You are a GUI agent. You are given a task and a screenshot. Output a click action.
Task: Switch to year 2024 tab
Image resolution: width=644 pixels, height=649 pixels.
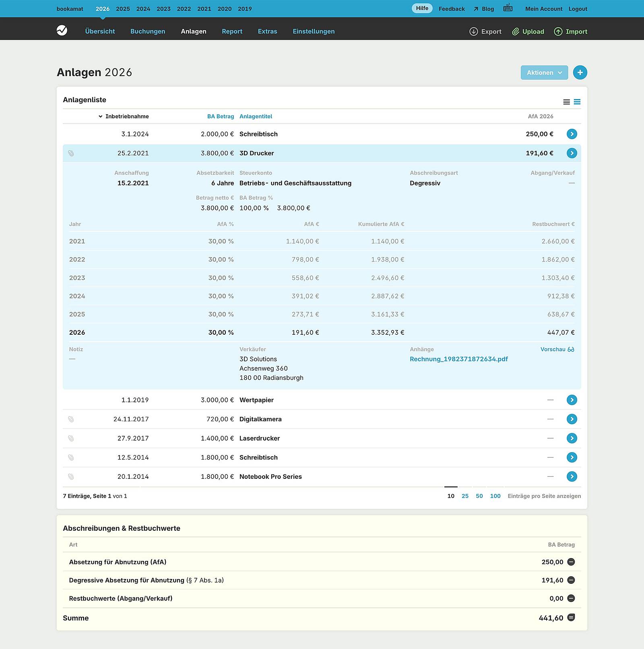(143, 9)
